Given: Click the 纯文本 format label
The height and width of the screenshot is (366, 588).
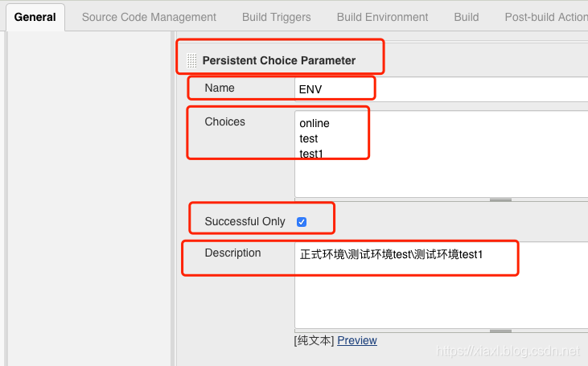Looking at the screenshot, I should pos(315,340).
